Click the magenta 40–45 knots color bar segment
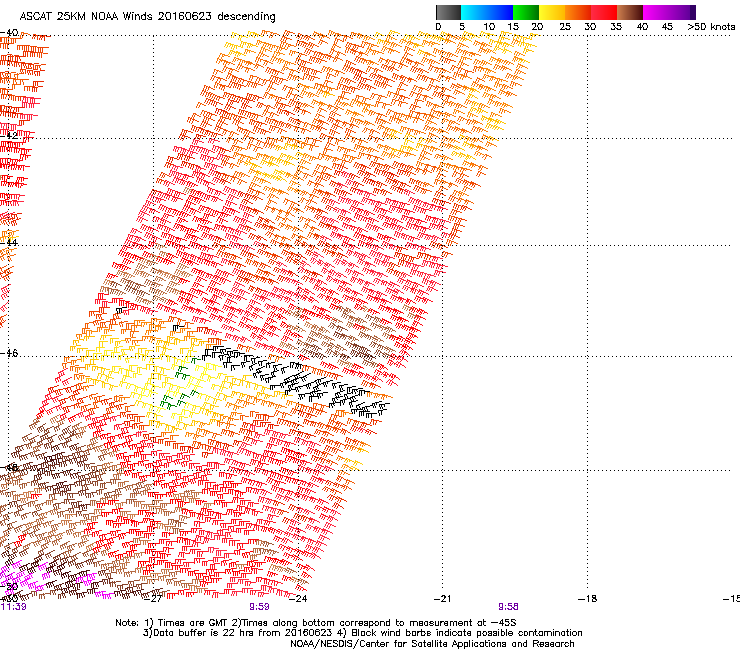The width and height of the screenshot is (740, 650). 656,12
